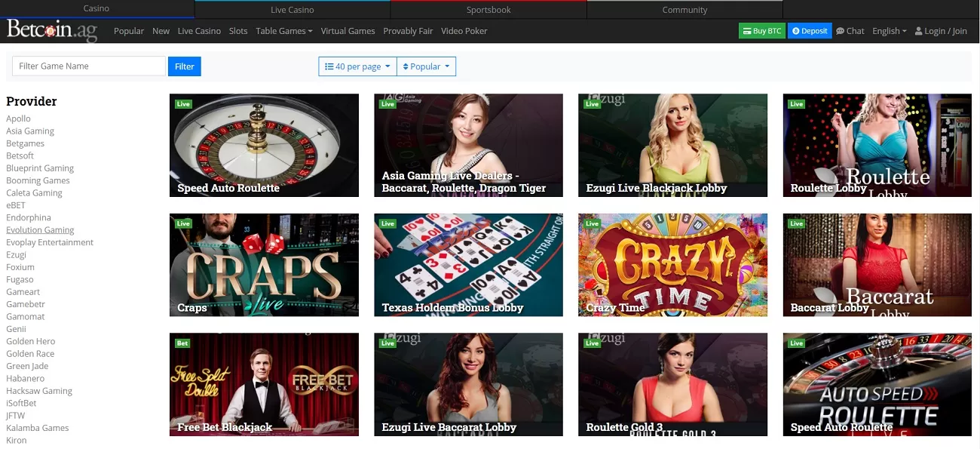Click the Betcoin.ag logo
This screenshot has width=980, height=449.
tap(52, 30)
